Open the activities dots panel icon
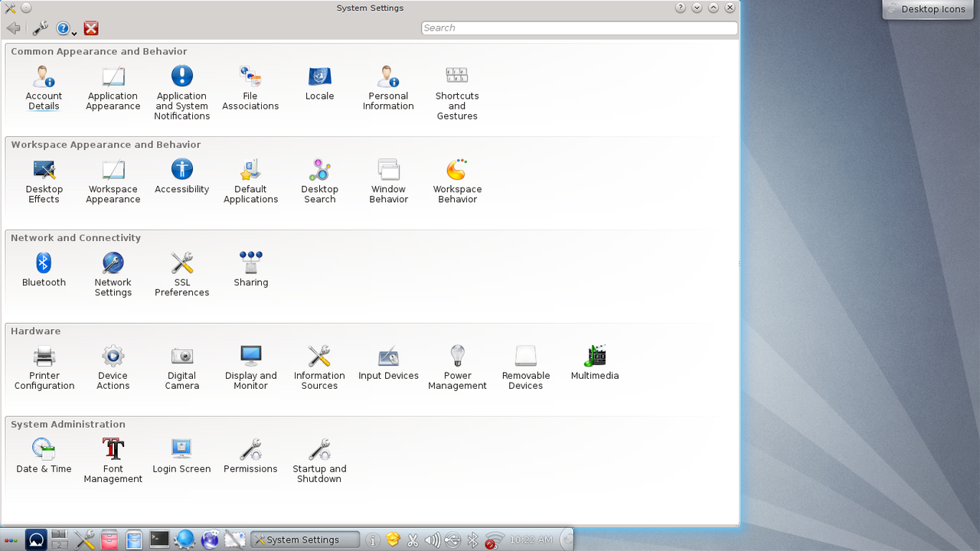 tap(11, 540)
